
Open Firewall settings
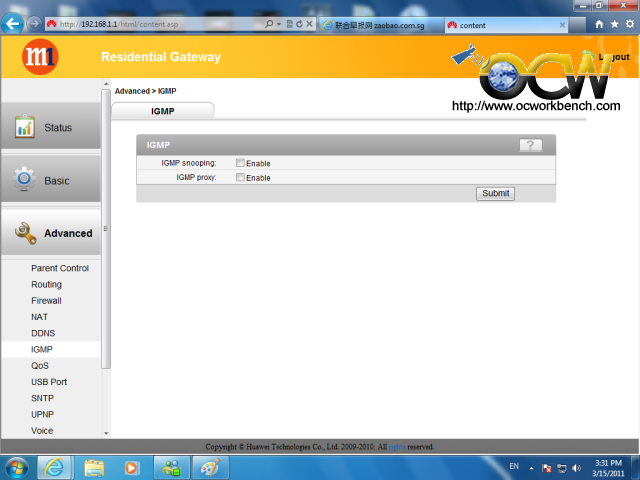(47, 301)
